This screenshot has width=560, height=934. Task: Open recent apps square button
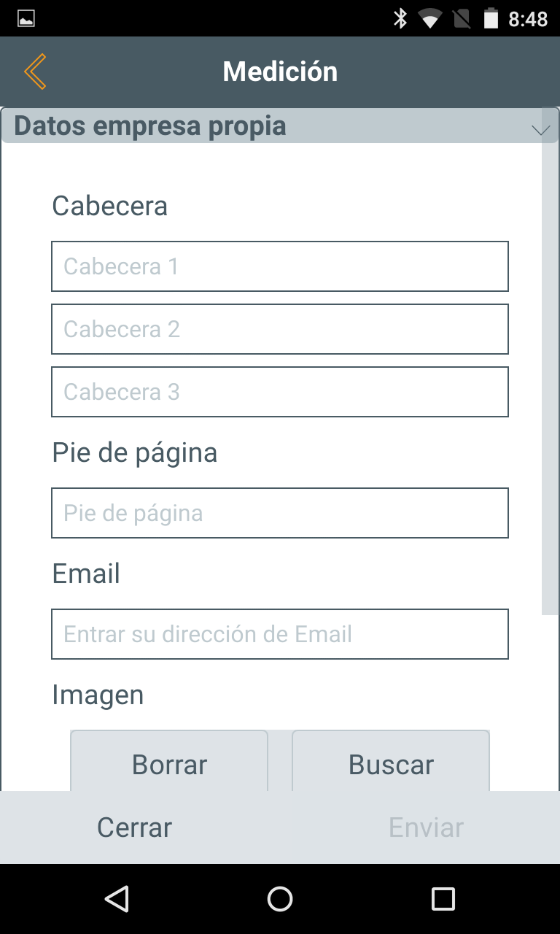coord(443,899)
